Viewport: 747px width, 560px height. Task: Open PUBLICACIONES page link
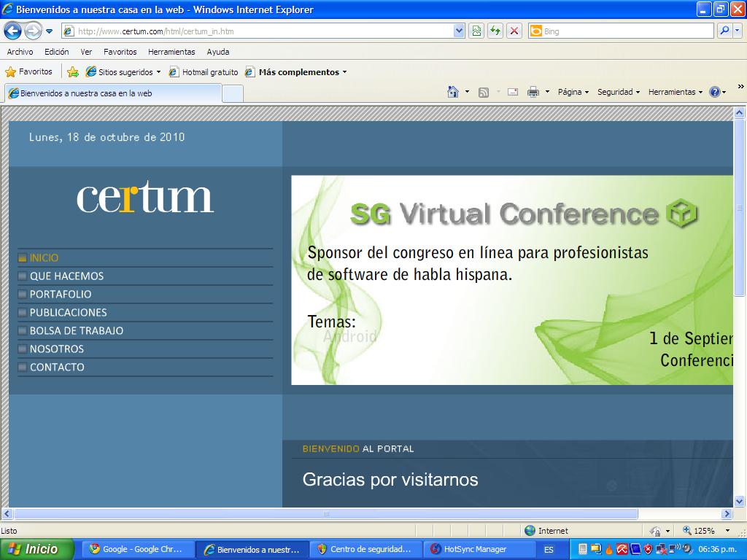[68, 312]
